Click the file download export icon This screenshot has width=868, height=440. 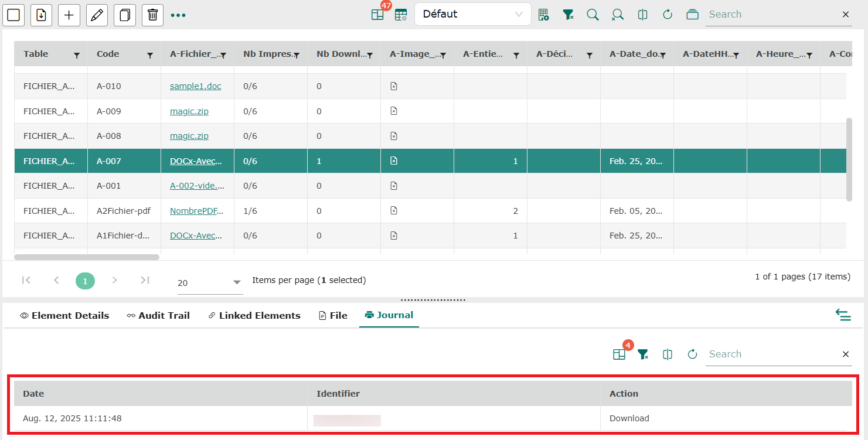pyautogui.click(x=41, y=15)
